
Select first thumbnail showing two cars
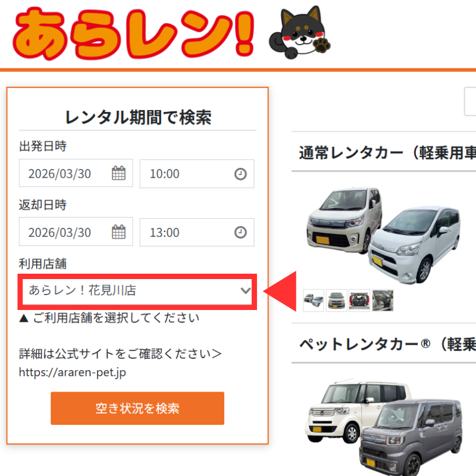(314, 300)
